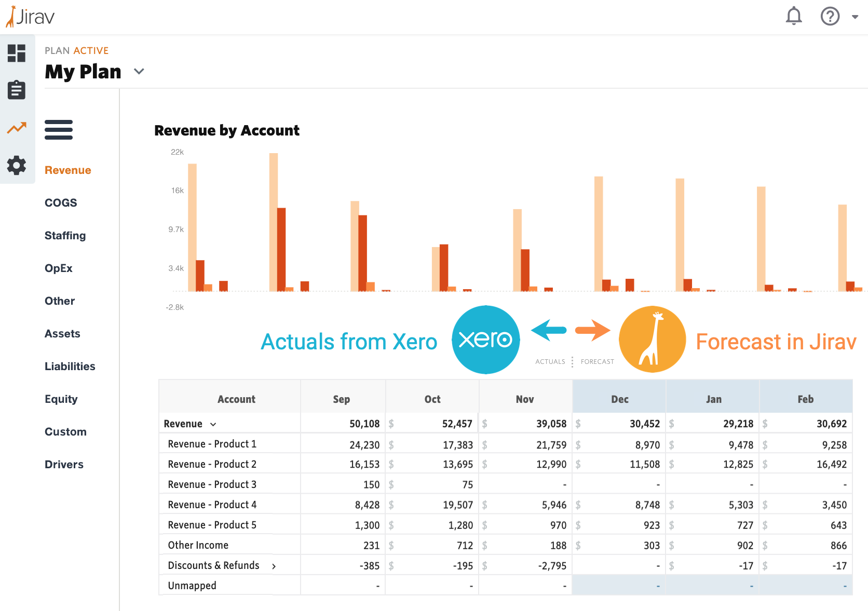The height and width of the screenshot is (611, 868).
Task: Select the Revenue - Product 3 row label
Action: coord(212,484)
